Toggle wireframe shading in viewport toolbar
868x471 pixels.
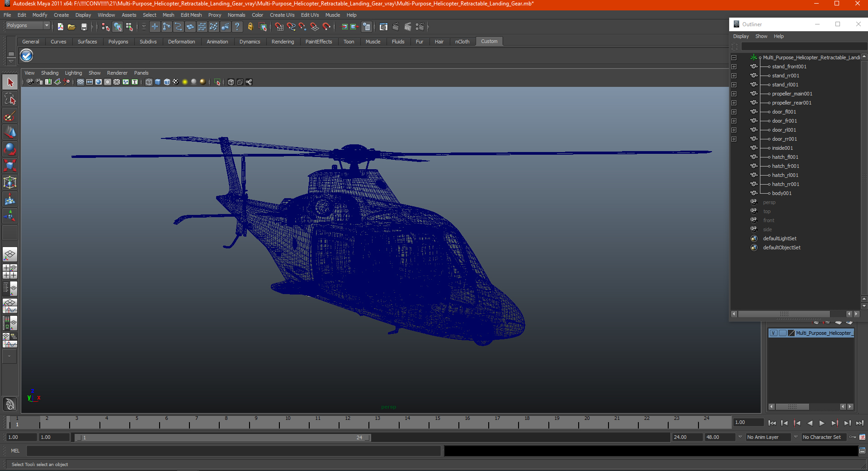click(x=149, y=82)
